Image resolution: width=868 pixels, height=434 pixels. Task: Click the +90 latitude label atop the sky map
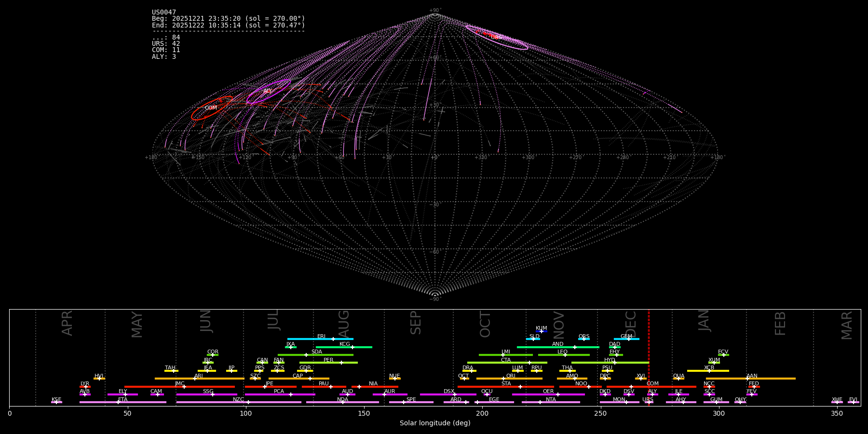[435, 11]
